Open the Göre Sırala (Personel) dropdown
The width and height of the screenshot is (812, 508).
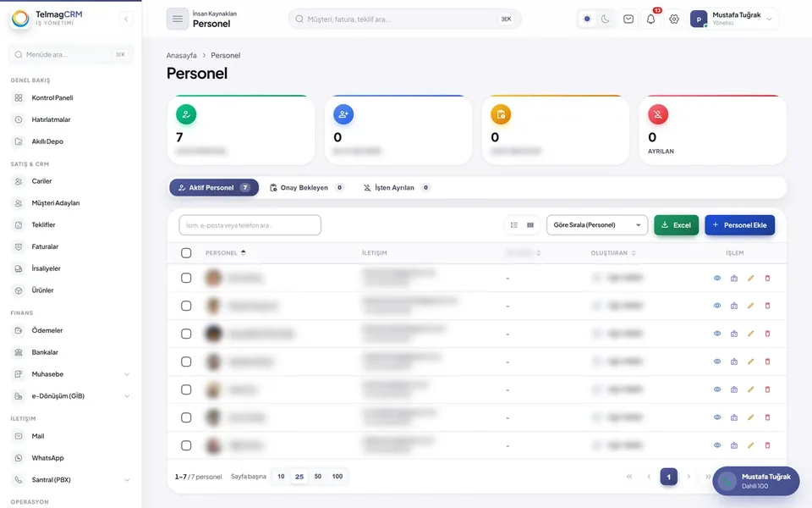click(596, 225)
